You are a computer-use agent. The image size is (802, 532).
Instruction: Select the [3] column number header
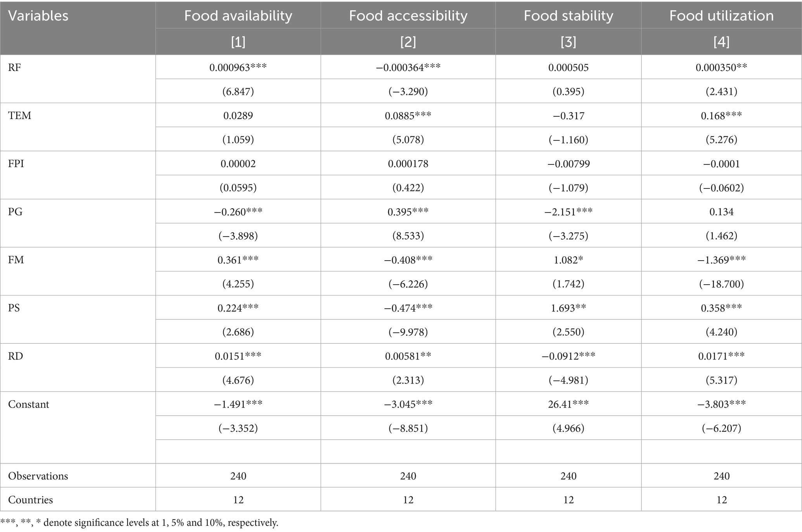[568, 41]
